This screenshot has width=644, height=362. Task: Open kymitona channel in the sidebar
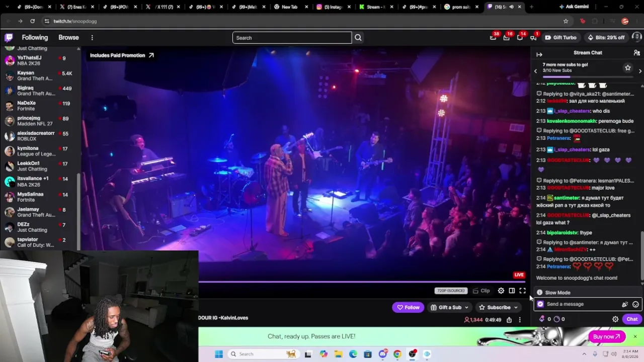tap(40, 151)
